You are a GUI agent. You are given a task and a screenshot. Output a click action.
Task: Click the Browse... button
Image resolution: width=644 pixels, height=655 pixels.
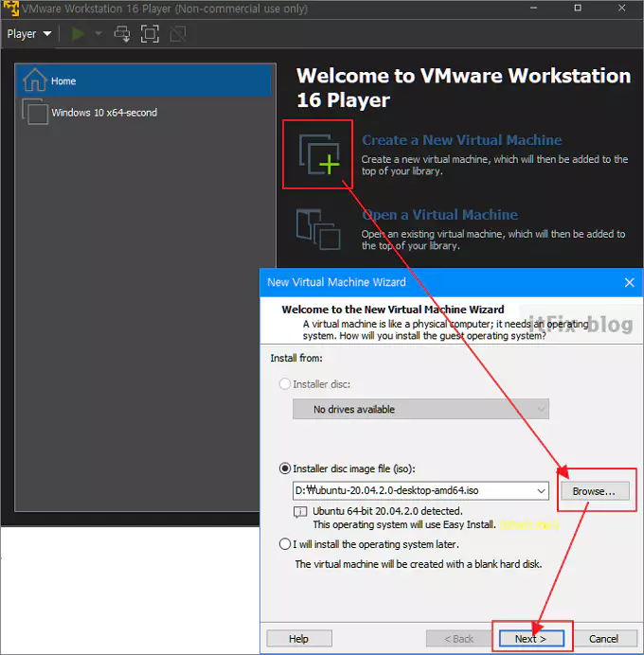click(x=594, y=491)
